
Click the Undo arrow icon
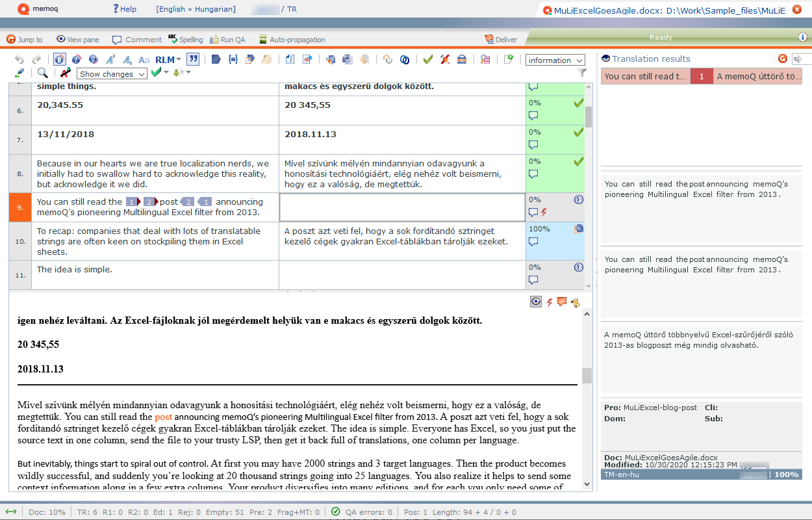point(19,60)
